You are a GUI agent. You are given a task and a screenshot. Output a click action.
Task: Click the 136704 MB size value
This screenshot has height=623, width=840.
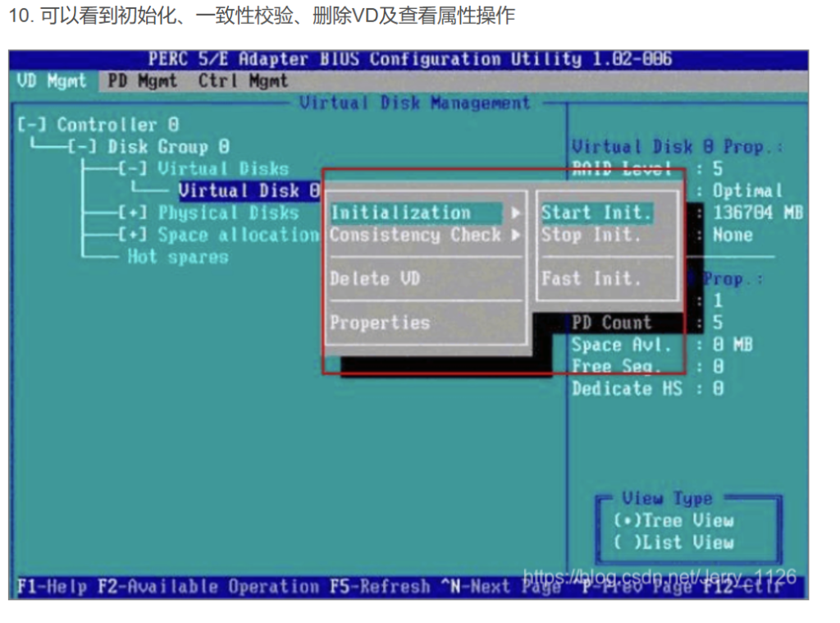(x=757, y=213)
